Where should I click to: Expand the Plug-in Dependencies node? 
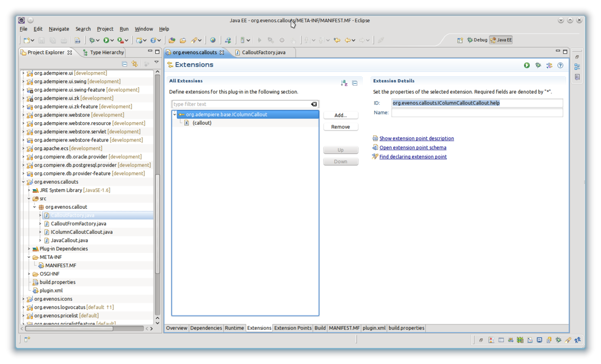click(x=29, y=249)
